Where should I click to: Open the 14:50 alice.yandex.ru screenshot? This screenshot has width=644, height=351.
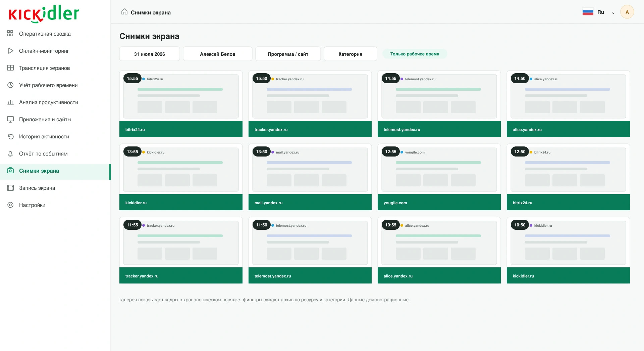coord(568,104)
